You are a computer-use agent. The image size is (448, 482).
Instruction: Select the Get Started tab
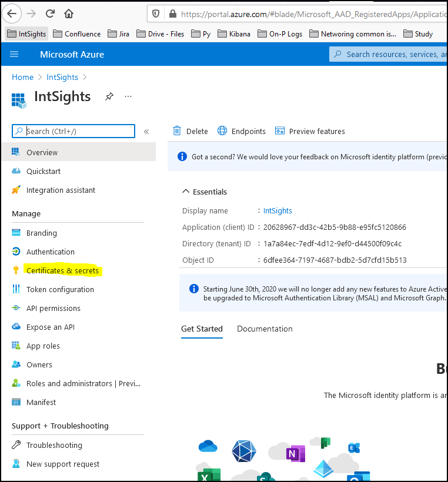click(x=202, y=329)
